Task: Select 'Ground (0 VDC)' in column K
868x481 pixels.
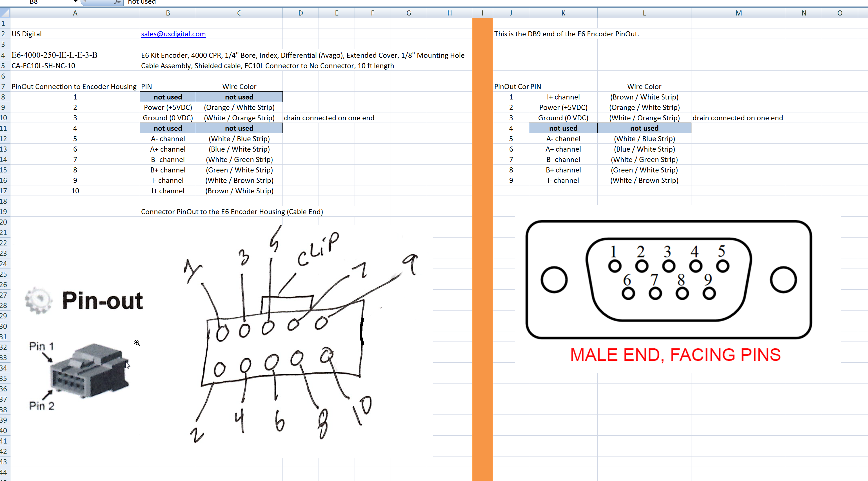Action: coord(563,118)
